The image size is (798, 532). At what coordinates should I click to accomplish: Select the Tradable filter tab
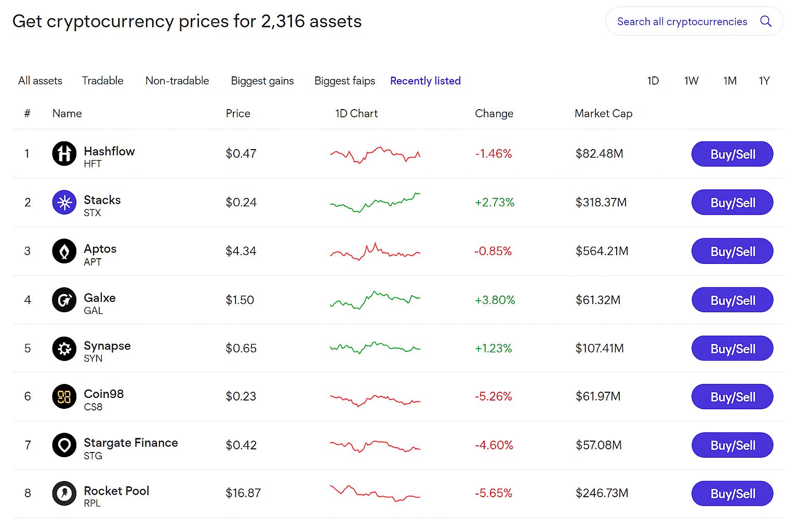(x=102, y=81)
